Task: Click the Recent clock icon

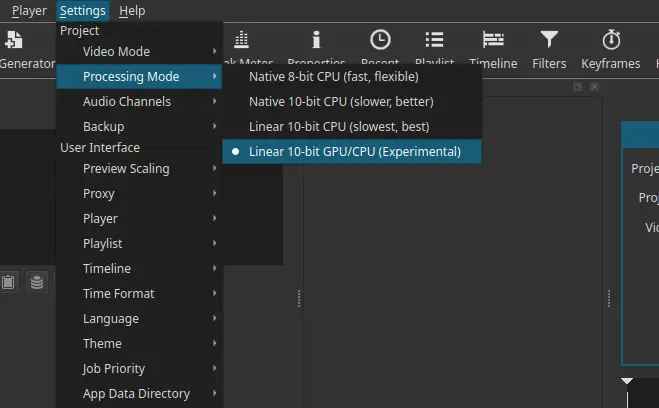Action: tap(380, 48)
